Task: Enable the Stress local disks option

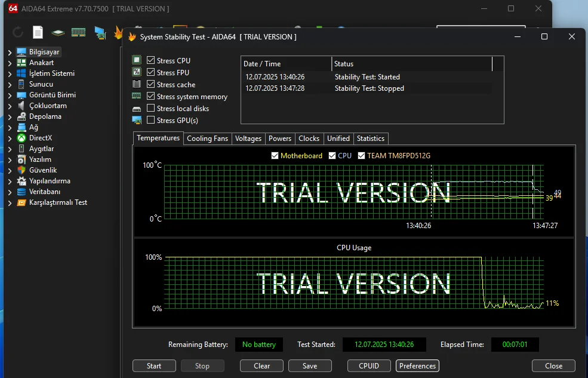Action: [151, 109]
